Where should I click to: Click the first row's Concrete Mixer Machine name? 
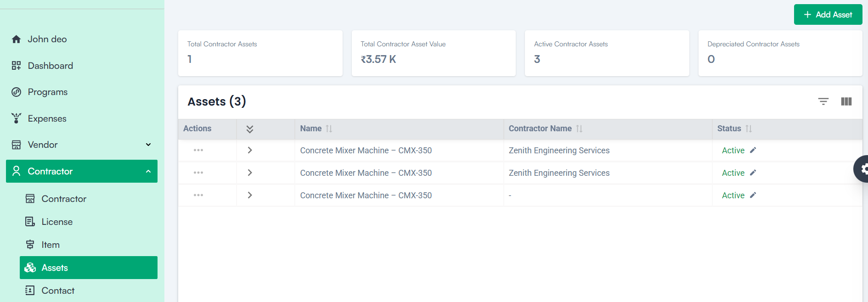[x=366, y=151]
